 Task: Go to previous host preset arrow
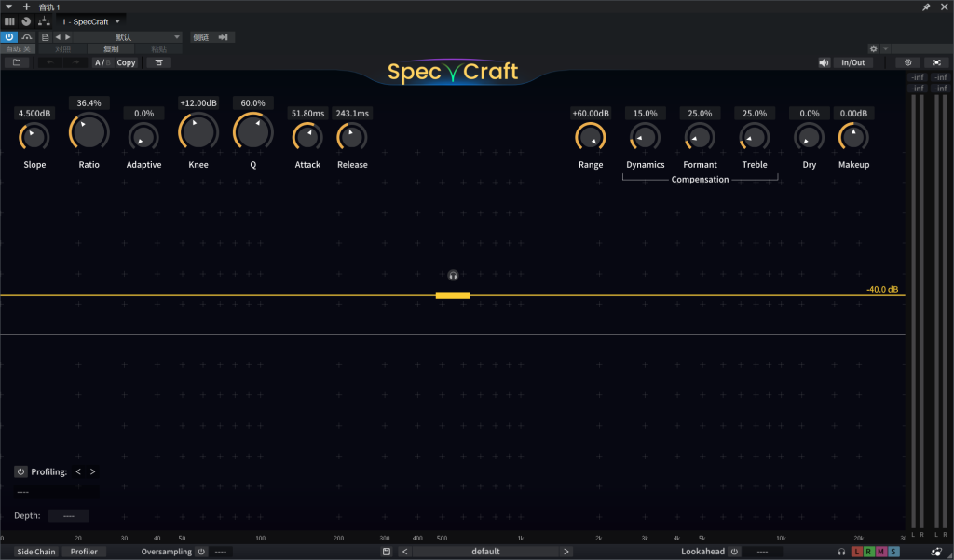pos(58,37)
